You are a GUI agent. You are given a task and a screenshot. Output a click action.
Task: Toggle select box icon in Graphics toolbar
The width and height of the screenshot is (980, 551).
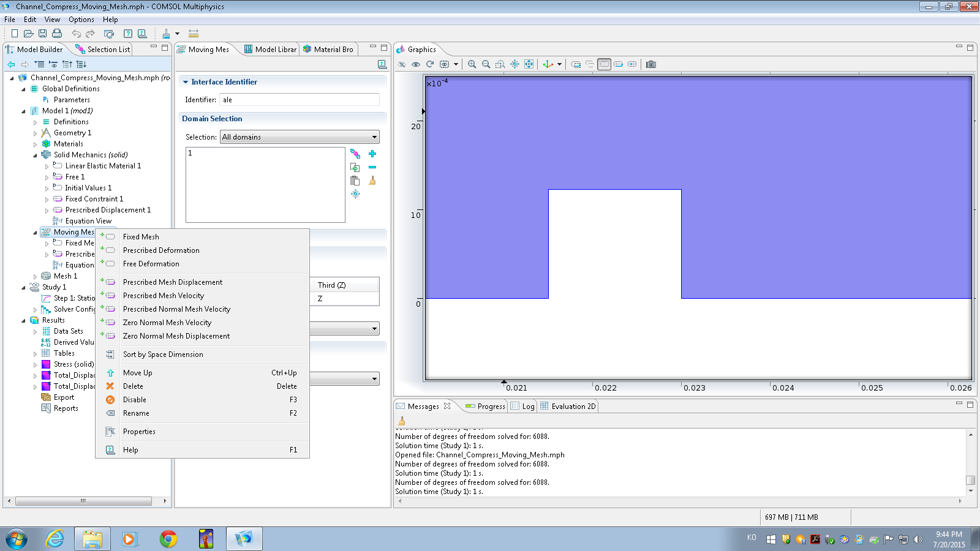click(x=576, y=64)
